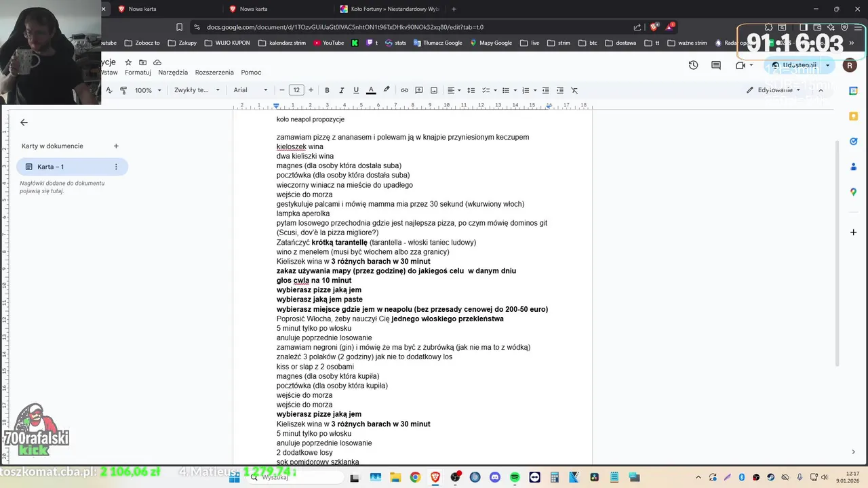Click the line 'lampka aperolka' in document

303,213
